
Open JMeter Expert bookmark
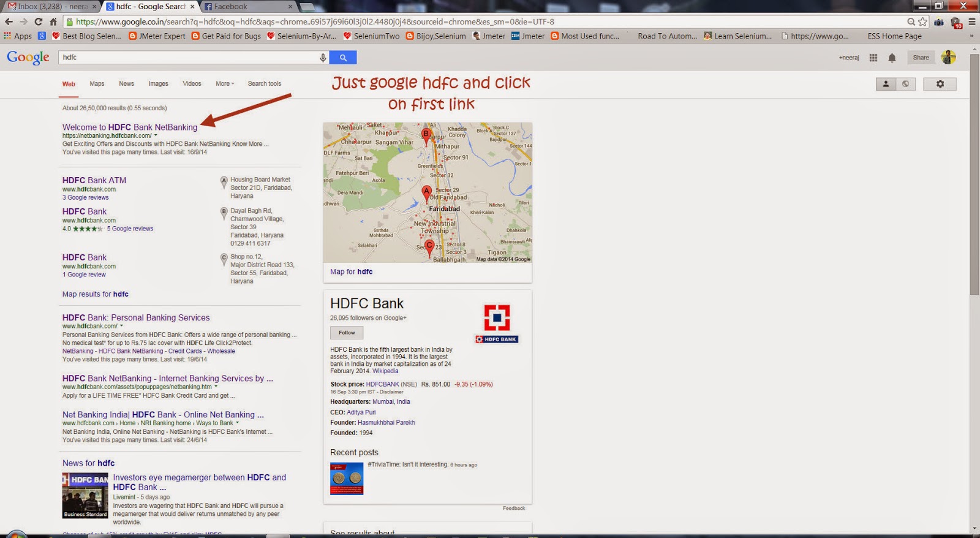(157, 36)
